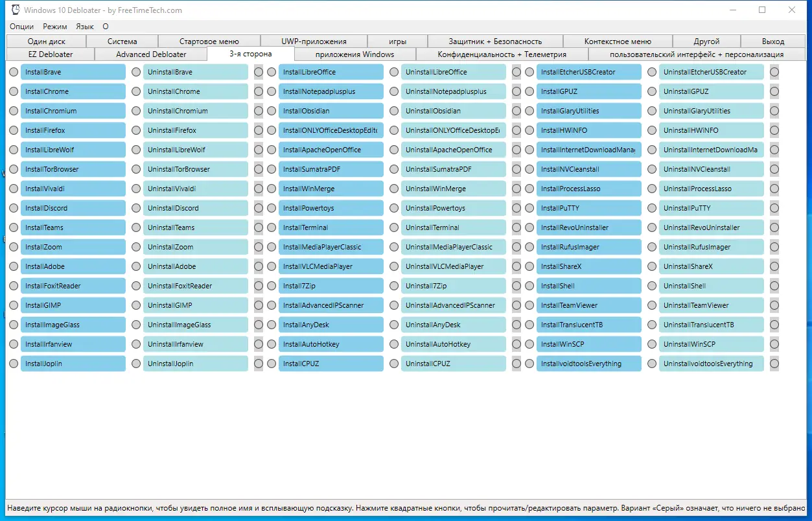Choose the InstallVLCMediaPlayer radio button
Screen dimensions: 812x521
click(272, 266)
